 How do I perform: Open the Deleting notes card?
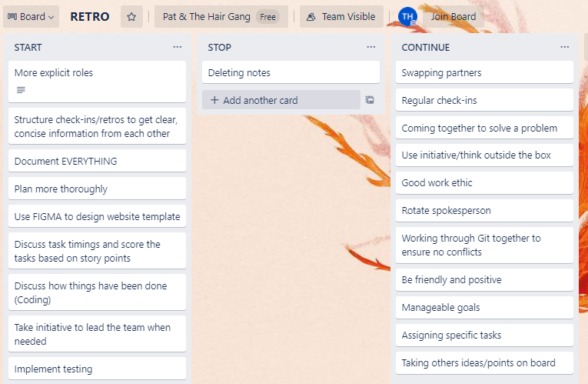point(291,72)
